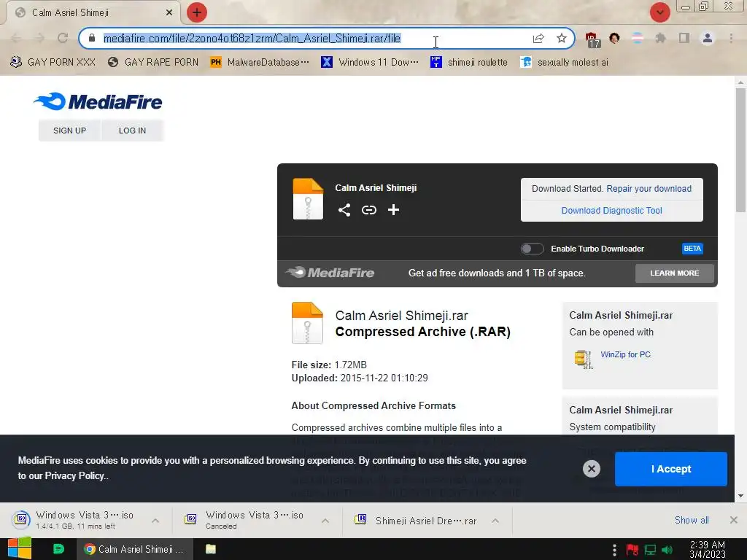Bookmark this page with the star icon
Image resolution: width=747 pixels, height=560 pixels.
[x=562, y=38]
